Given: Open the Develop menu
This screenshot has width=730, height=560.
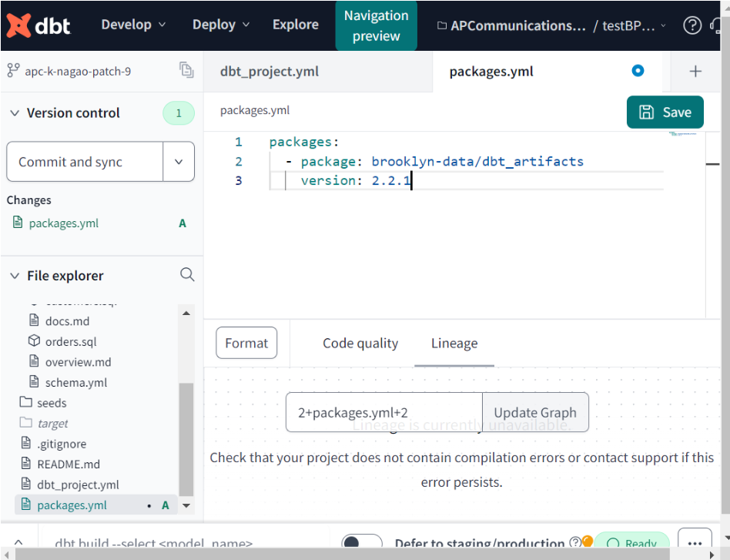Looking at the screenshot, I should (133, 25).
